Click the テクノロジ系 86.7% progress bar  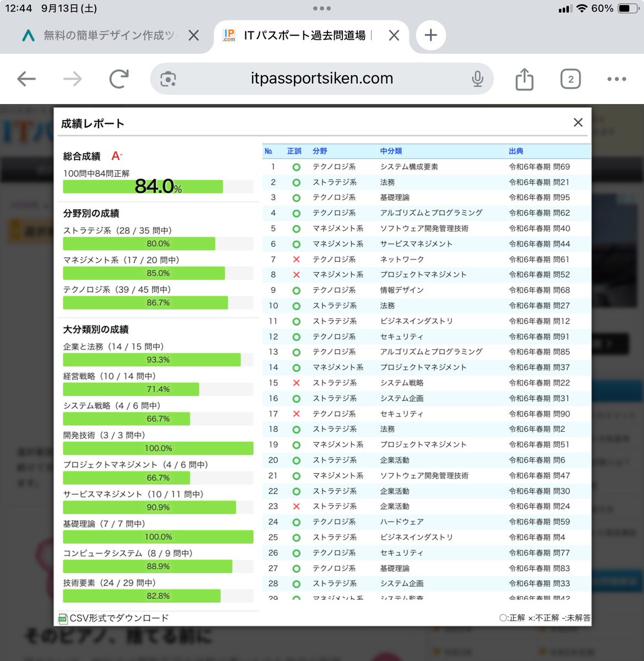click(x=158, y=302)
